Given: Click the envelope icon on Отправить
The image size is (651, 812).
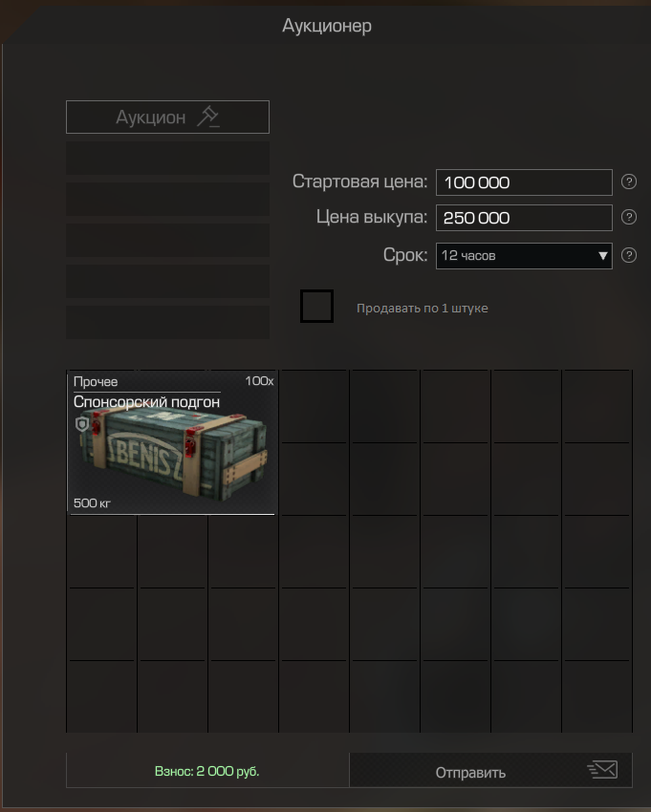Looking at the screenshot, I should point(602,770).
